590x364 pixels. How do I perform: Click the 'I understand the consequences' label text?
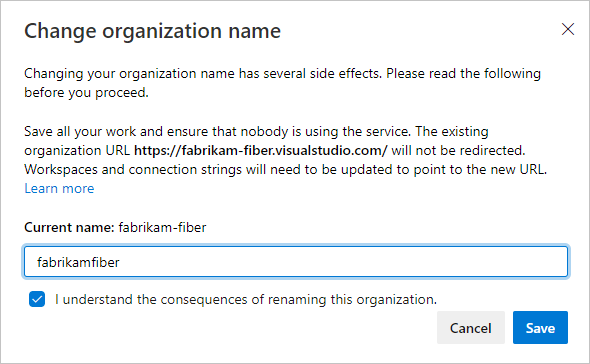(246, 299)
